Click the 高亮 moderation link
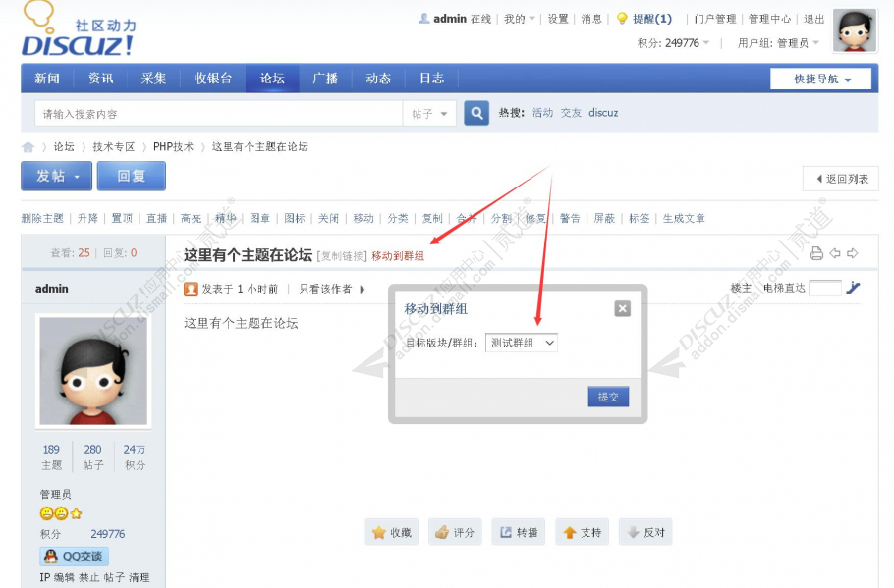Viewport: 894px width, 588px height. pyautogui.click(x=191, y=218)
